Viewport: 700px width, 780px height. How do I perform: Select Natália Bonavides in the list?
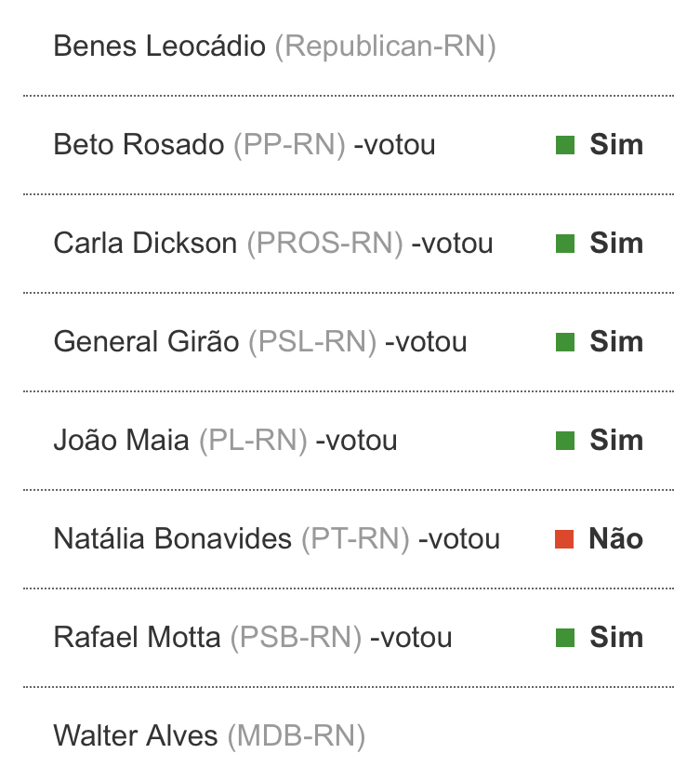pos(173,539)
